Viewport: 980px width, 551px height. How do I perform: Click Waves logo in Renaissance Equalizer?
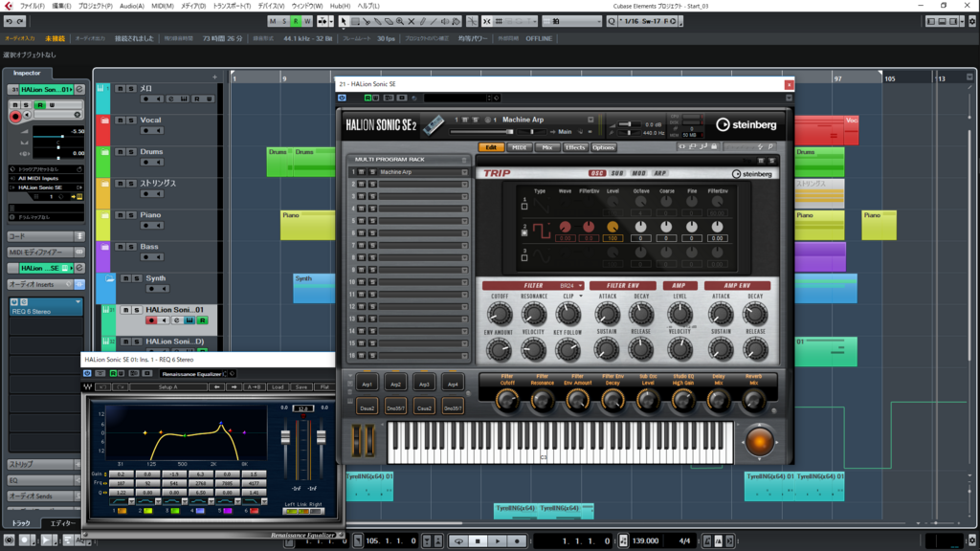point(88,387)
